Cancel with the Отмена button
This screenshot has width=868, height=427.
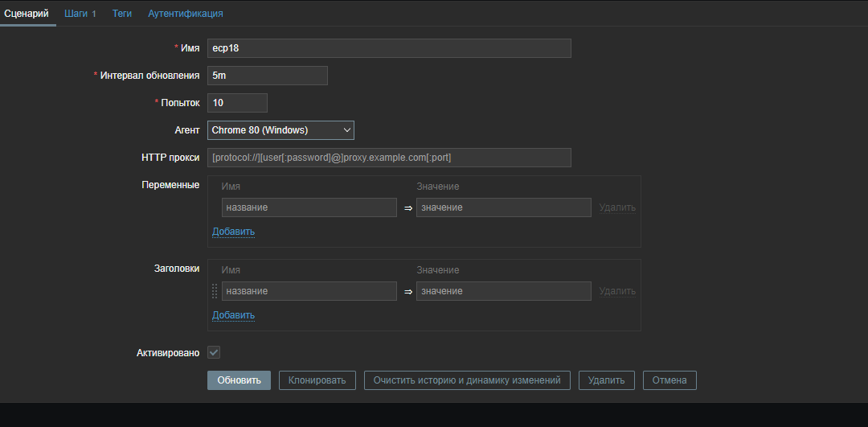[669, 380]
